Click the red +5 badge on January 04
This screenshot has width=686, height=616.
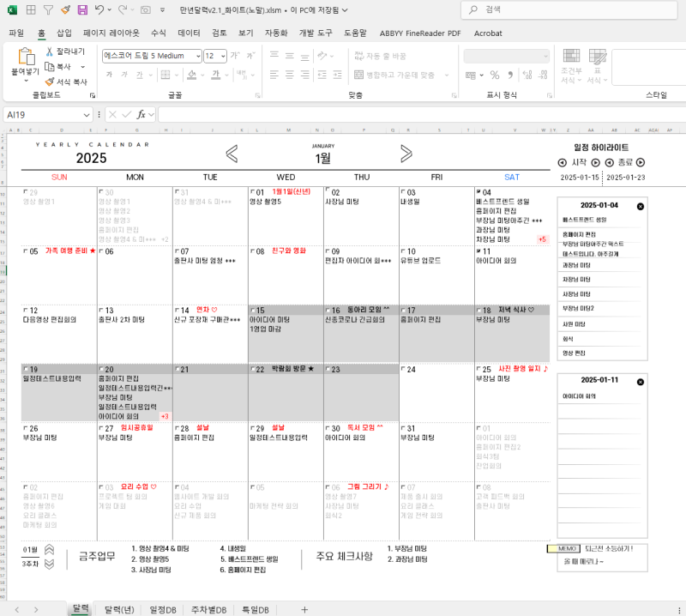pyautogui.click(x=542, y=239)
